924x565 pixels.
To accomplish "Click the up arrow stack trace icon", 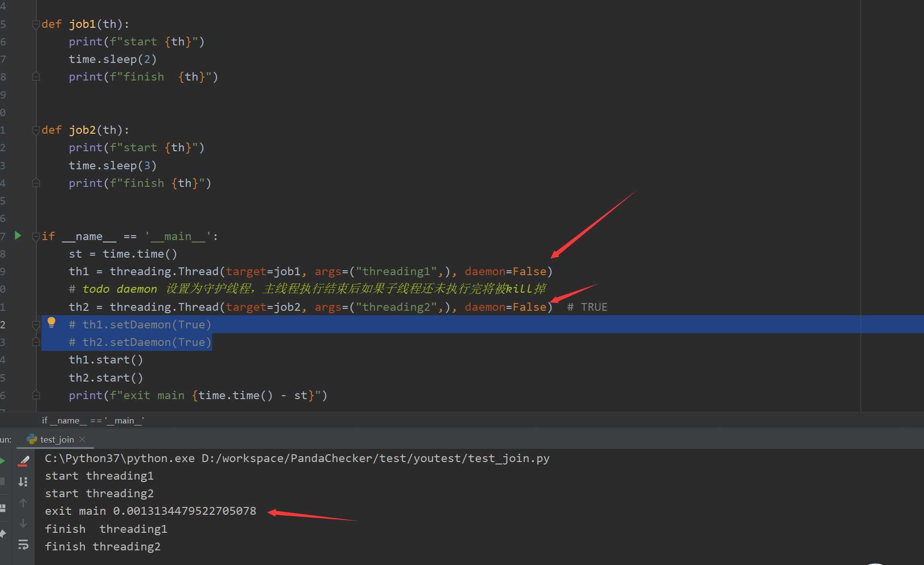I will click(x=23, y=503).
